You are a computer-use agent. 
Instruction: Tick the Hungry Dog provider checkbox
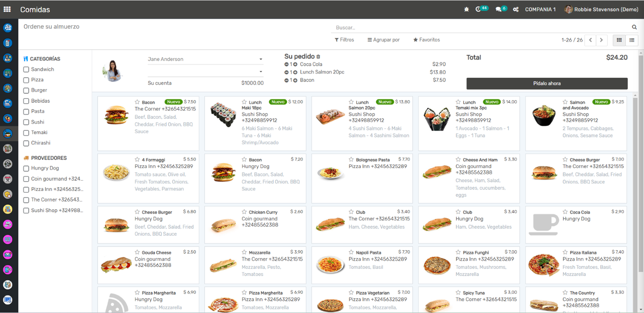click(x=26, y=168)
